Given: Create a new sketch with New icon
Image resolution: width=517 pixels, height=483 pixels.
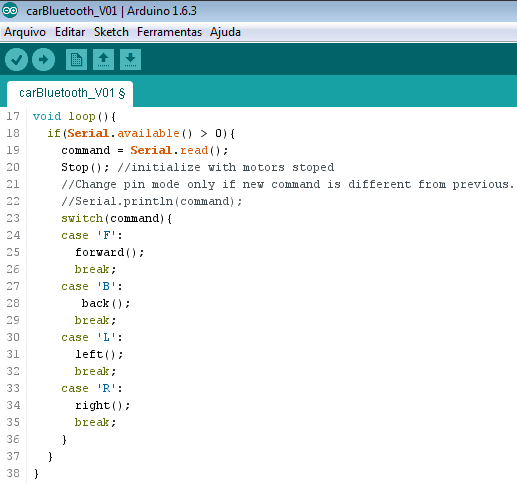Looking at the screenshot, I should pyautogui.click(x=76, y=60).
